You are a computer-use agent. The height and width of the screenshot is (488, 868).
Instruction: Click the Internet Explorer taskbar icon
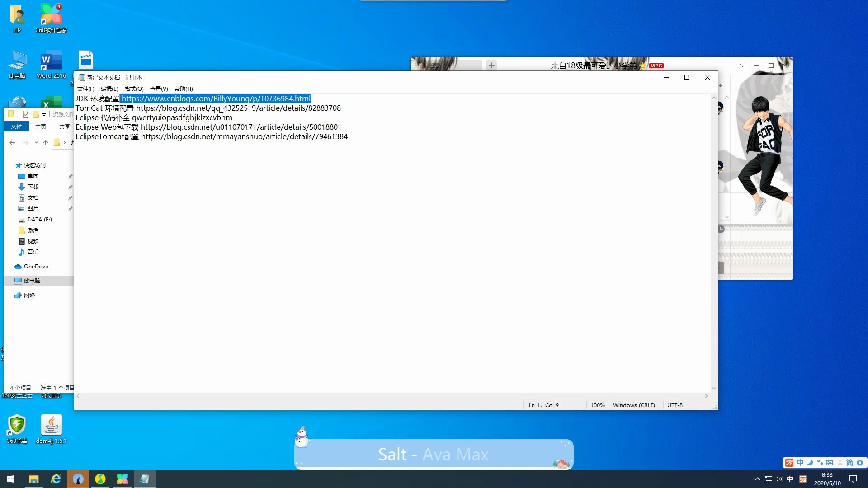[56, 479]
